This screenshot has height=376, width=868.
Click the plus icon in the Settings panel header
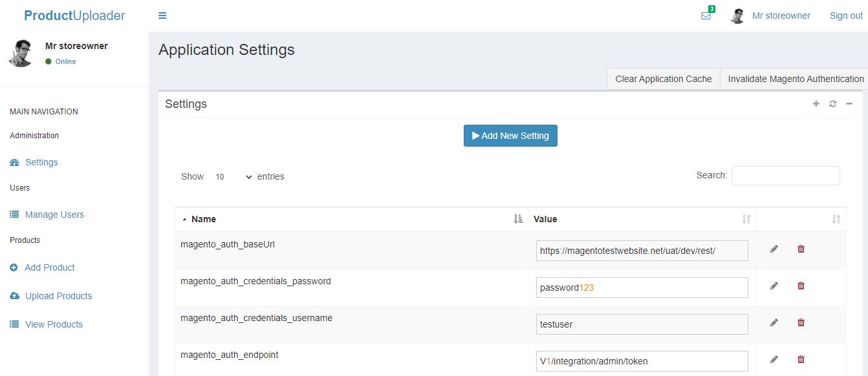point(816,104)
